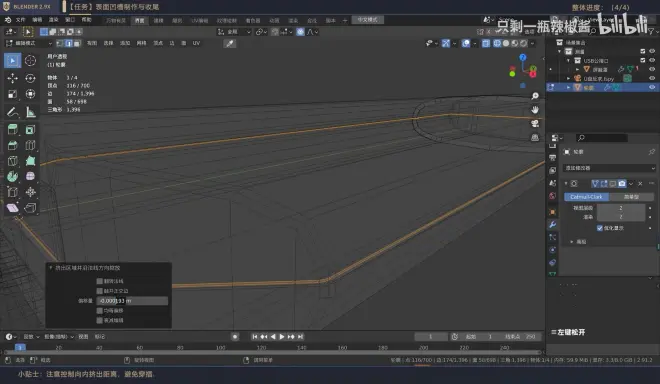This screenshot has height=384, width=660.
Task: Select the Move tool in the toolbar
Action: pos(12,78)
